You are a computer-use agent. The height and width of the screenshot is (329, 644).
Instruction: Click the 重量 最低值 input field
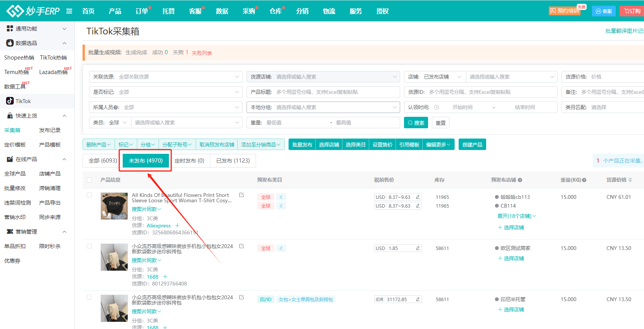[x=296, y=123]
